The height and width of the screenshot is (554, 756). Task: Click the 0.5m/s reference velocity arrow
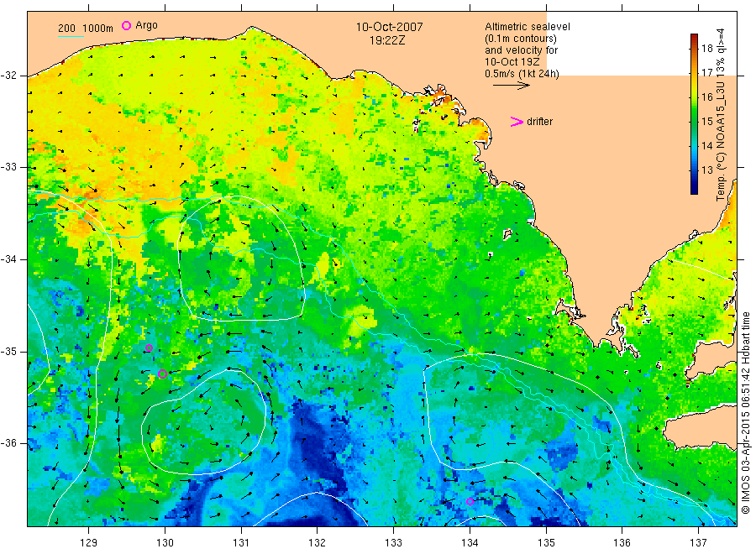point(511,86)
